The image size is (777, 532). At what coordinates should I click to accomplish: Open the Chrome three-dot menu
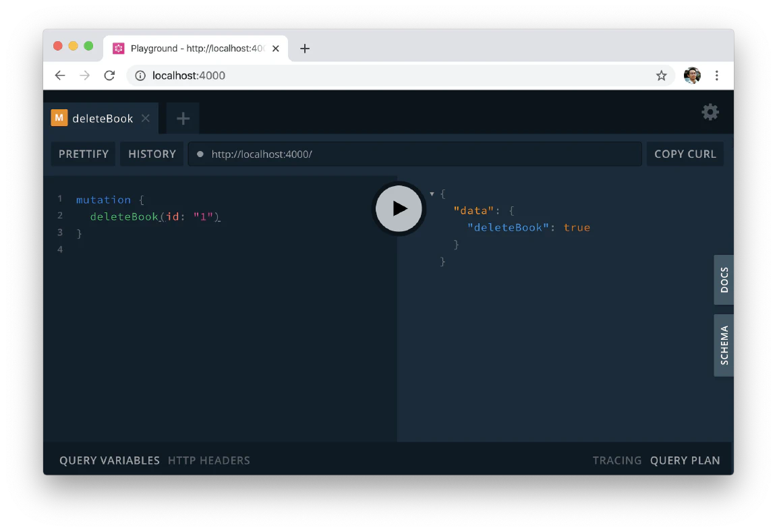tap(716, 76)
